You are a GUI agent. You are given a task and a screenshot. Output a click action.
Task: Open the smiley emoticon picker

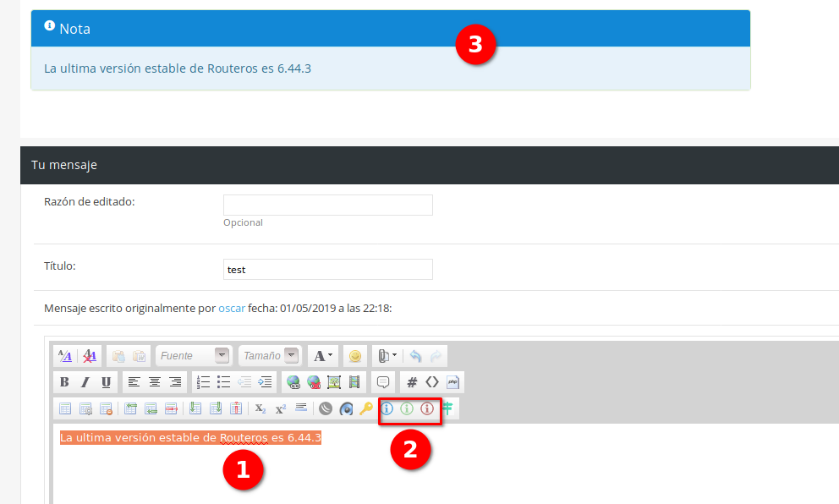[355, 356]
